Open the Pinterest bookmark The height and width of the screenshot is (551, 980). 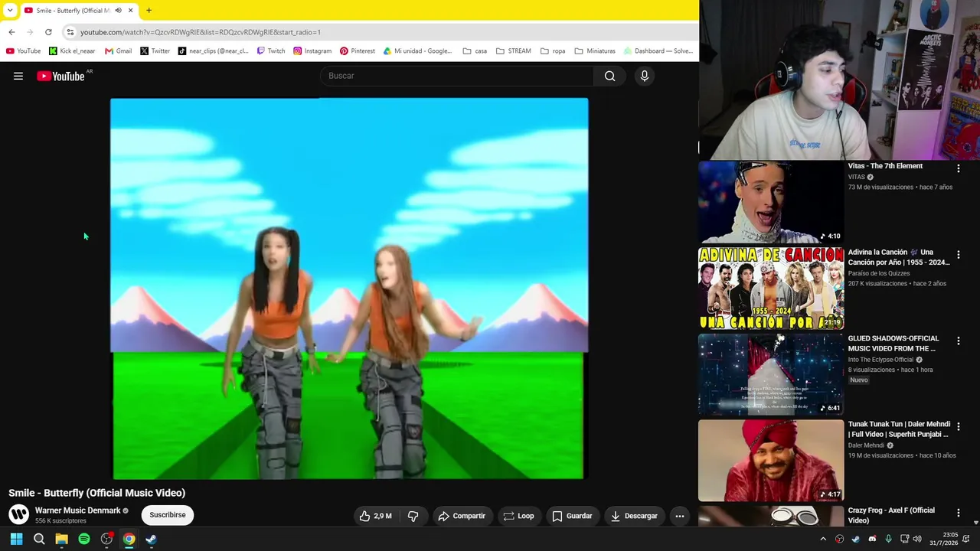[358, 51]
